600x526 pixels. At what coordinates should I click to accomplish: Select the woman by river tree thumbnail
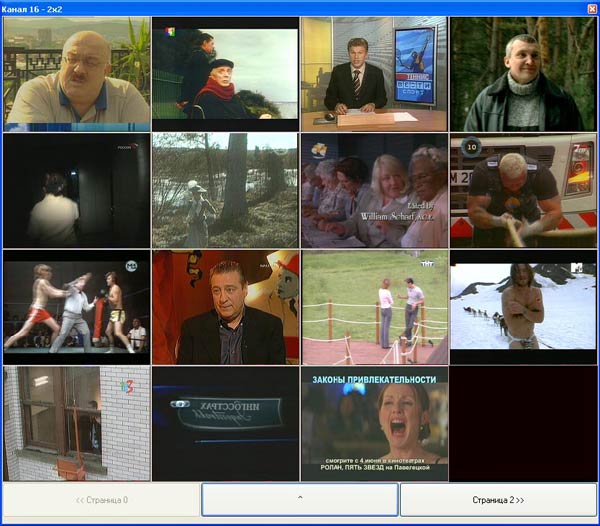(225, 191)
